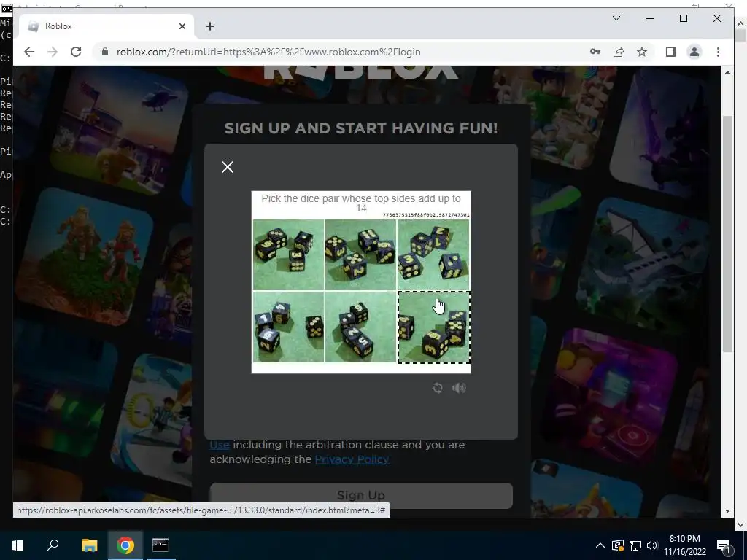747x560 pixels.
Task: Open the volume tray icon
Action: tap(652, 545)
